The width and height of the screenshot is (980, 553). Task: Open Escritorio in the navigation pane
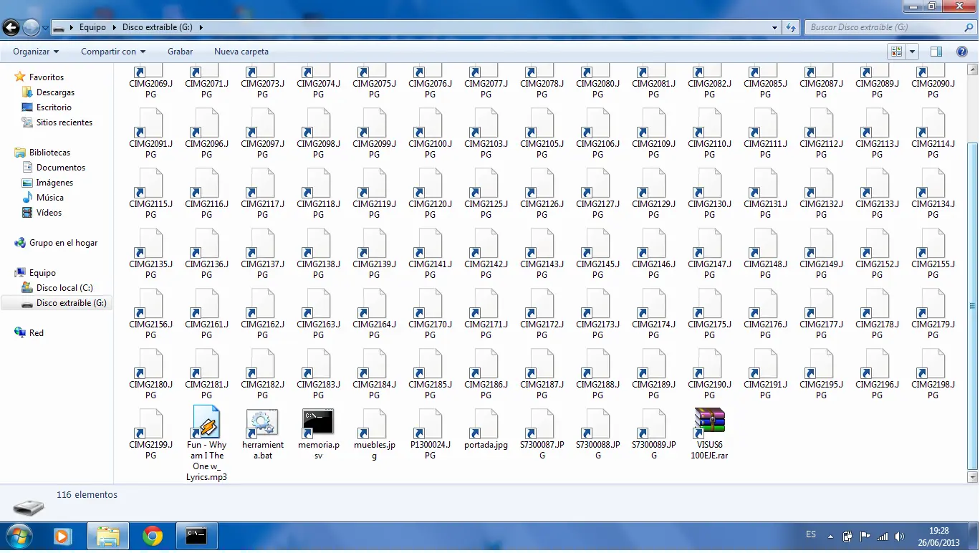[x=54, y=107]
